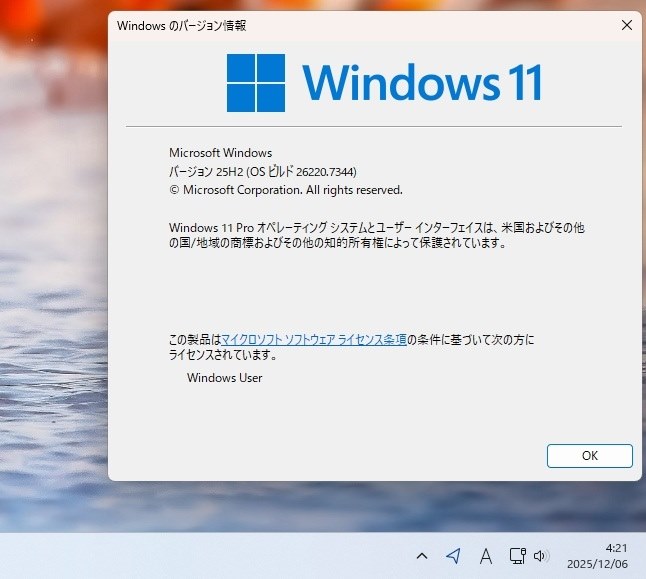Show hidden system tray icons chevron

[x=422, y=556]
